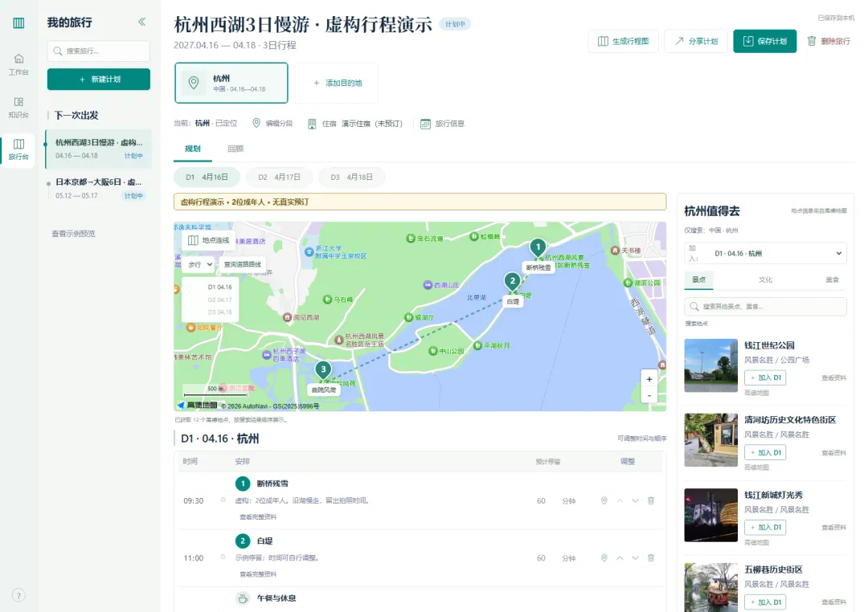
Task: Click the 编辑分段 location pin option
Action: (x=272, y=124)
